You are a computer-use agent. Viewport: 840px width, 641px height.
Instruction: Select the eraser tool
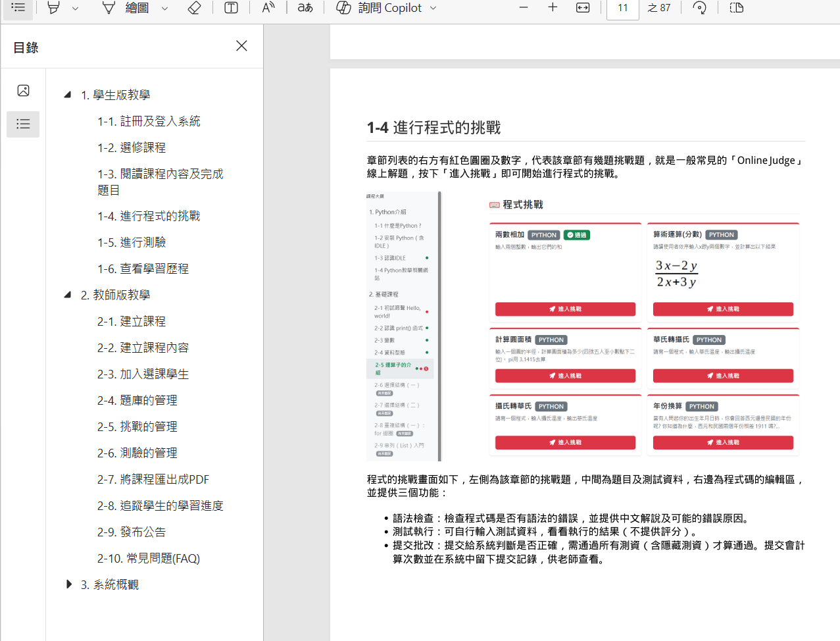click(194, 8)
